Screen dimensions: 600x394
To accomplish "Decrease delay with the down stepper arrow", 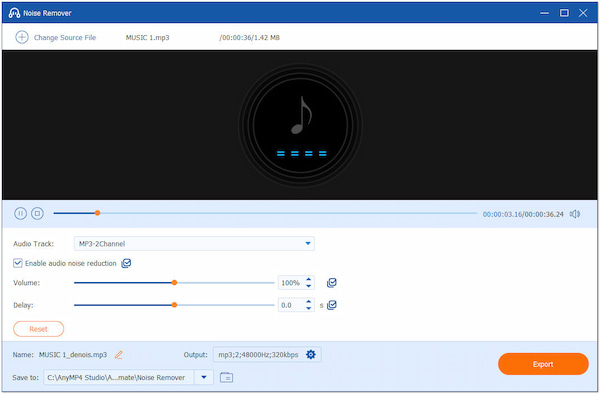I will click(309, 308).
